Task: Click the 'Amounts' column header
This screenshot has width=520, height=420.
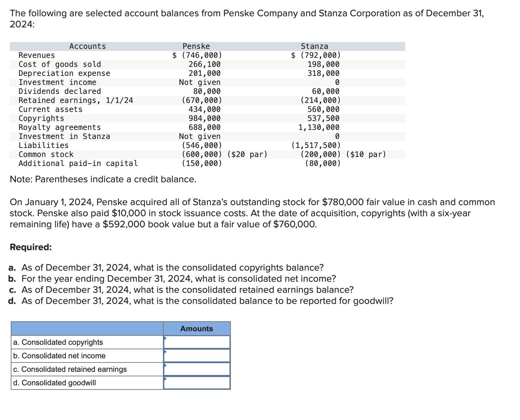Action: [197, 329]
